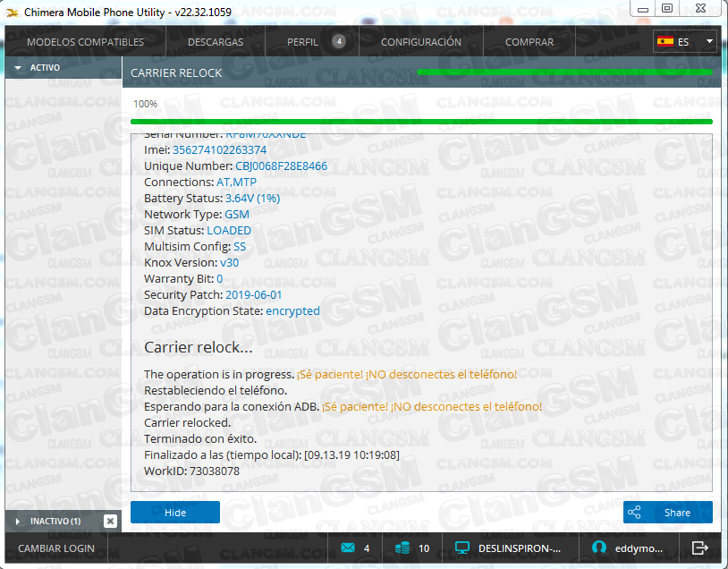Dismiss the INACTIVO list with the X icon
728x569 pixels.
coord(110,522)
